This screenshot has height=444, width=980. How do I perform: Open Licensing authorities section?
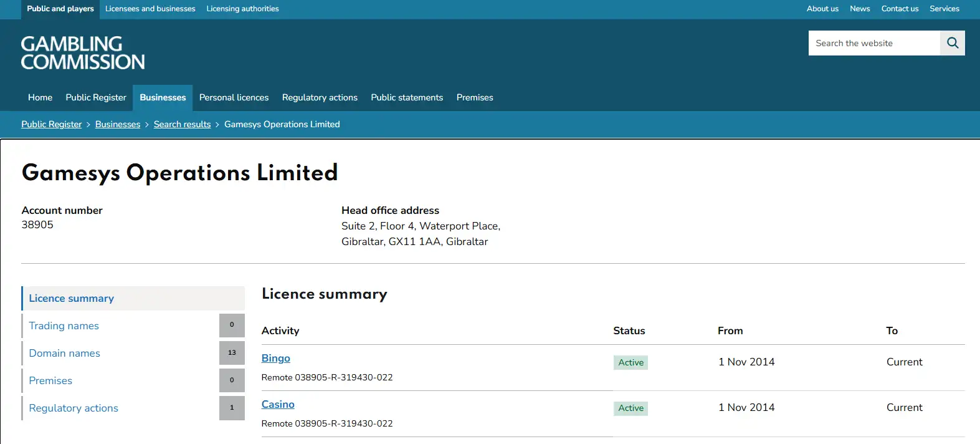[x=242, y=9]
